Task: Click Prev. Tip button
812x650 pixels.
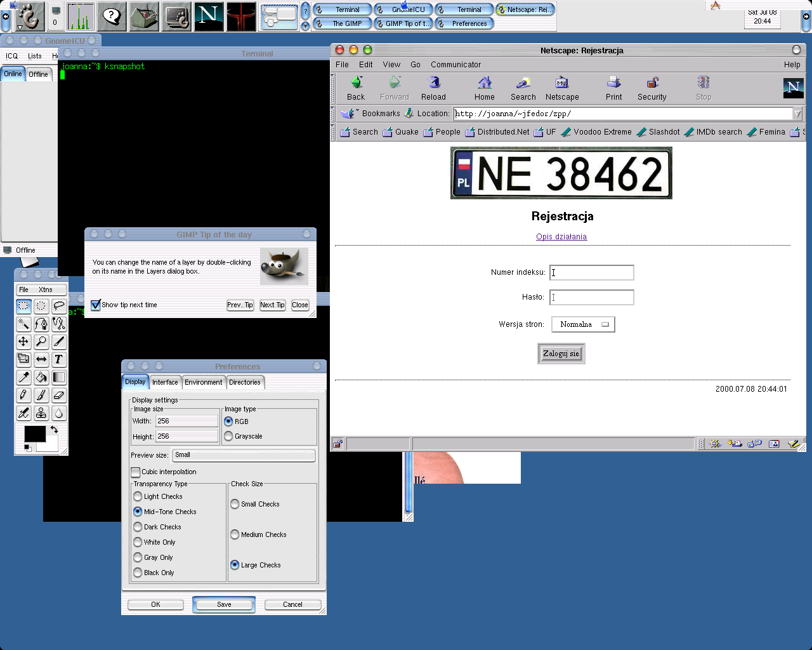Action: [x=240, y=305]
